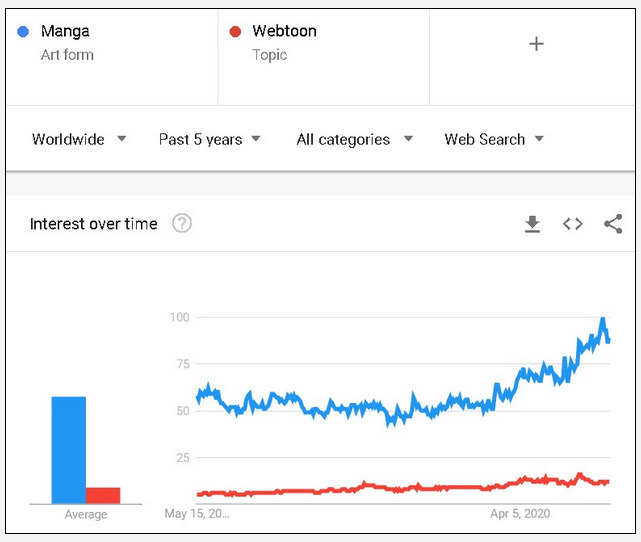This screenshot has height=542, width=641.
Task: Select the Manga search term text
Action: [x=65, y=32]
